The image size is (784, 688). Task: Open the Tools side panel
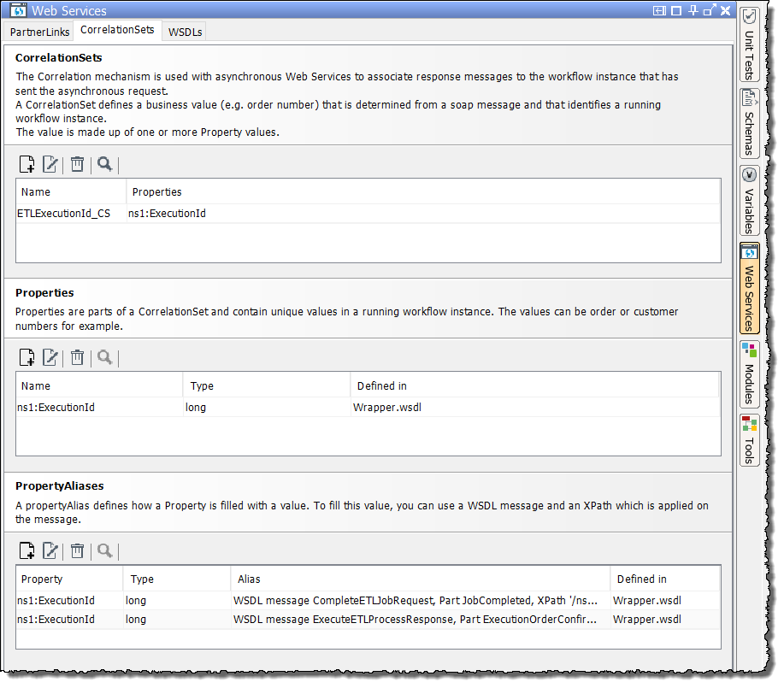(x=749, y=441)
